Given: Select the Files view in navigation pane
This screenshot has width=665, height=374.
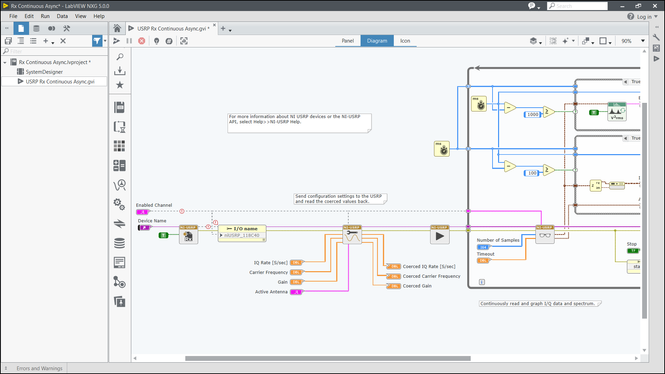Looking at the screenshot, I should click(x=21, y=28).
